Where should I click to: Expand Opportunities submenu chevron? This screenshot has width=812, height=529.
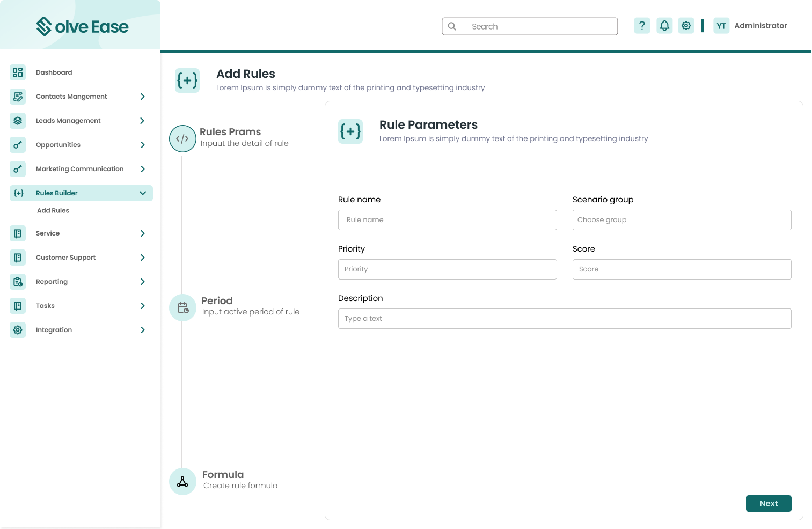(142, 145)
